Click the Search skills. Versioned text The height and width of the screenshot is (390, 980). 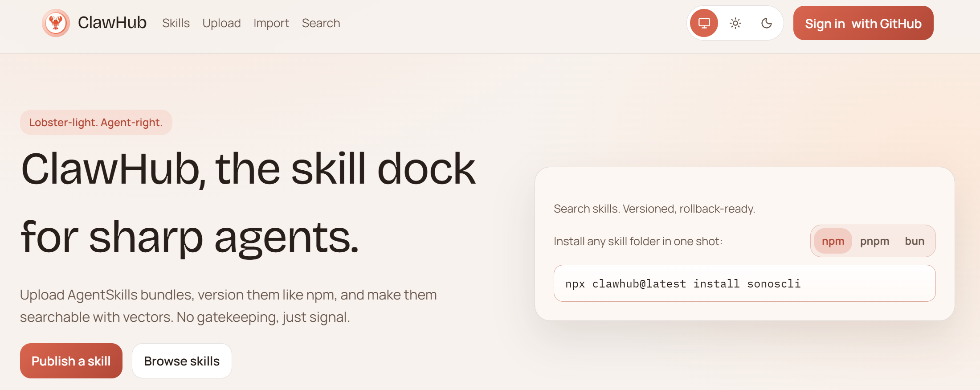click(x=654, y=209)
